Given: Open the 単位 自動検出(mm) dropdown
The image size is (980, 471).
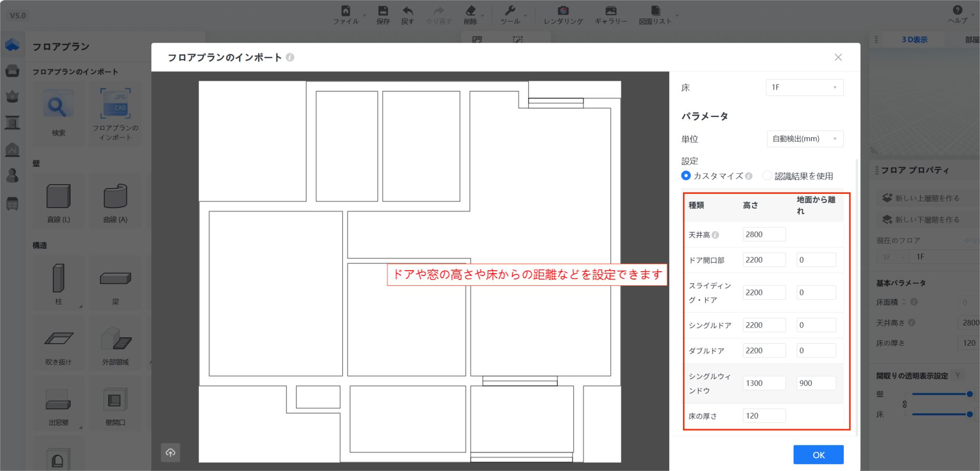Looking at the screenshot, I should point(805,139).
